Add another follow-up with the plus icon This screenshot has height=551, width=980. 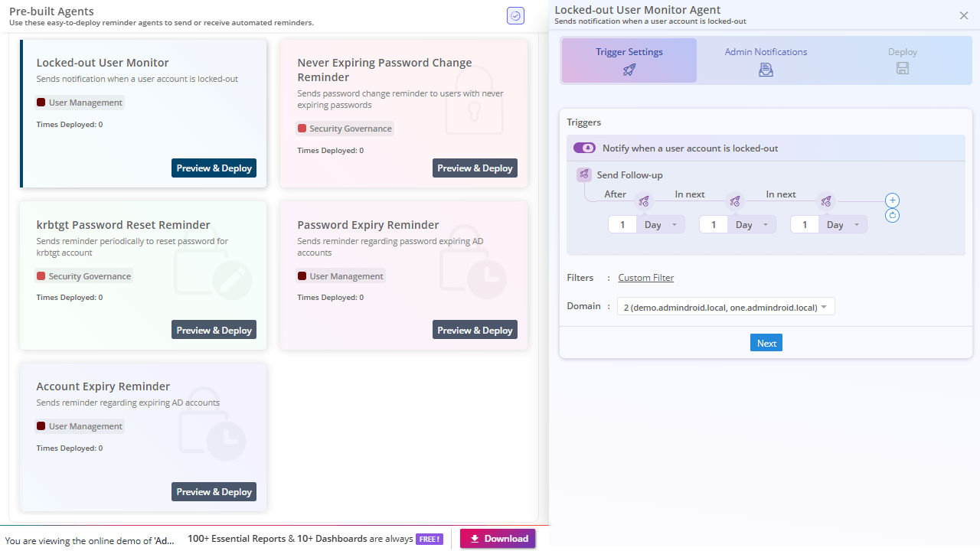click(x=892, y=201)
